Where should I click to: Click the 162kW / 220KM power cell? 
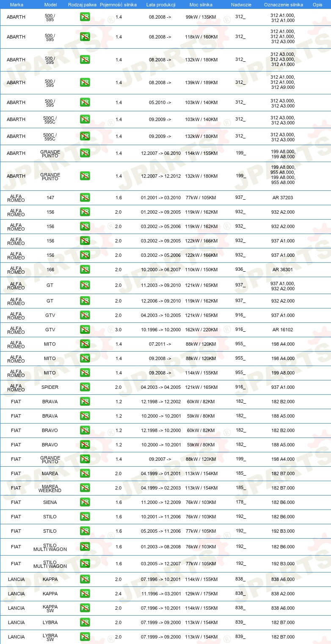point(201,330)
